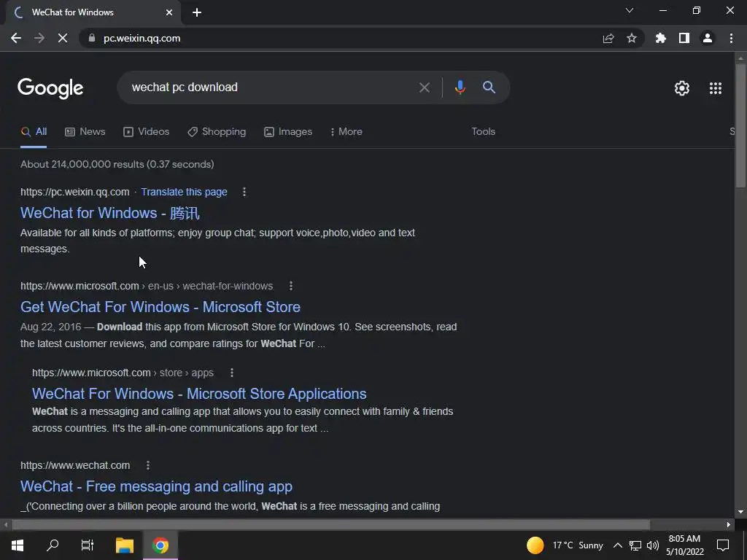Open Task View on the taskbar
The width and height of the screenshot is (747, 560).
click(x=88, y=545)
